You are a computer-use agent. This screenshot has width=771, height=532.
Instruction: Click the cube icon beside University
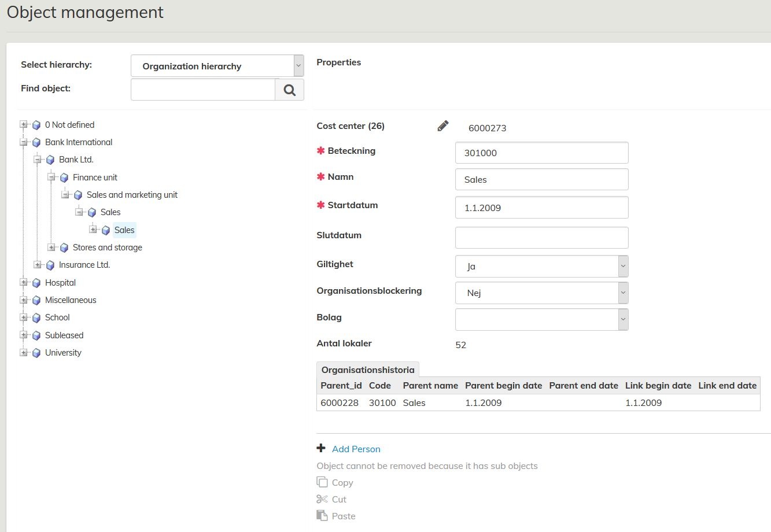pos(36,353)
